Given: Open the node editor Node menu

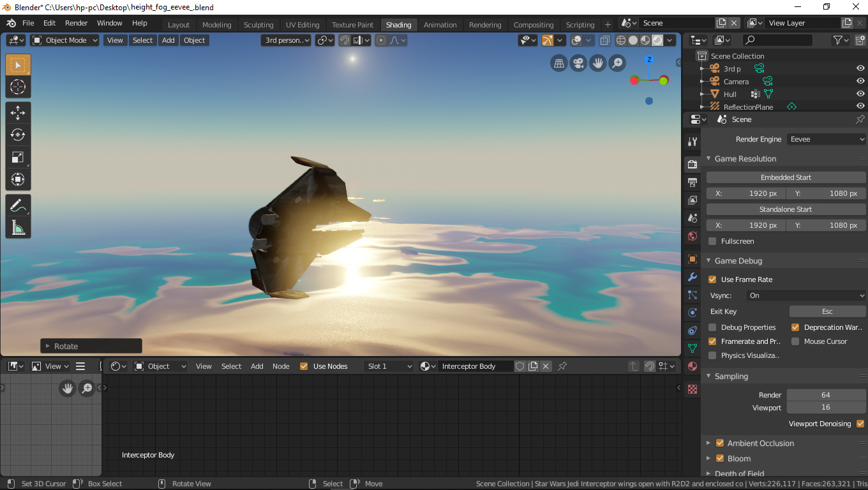Looking at the screenshot, I should click(x=281, y=366).
